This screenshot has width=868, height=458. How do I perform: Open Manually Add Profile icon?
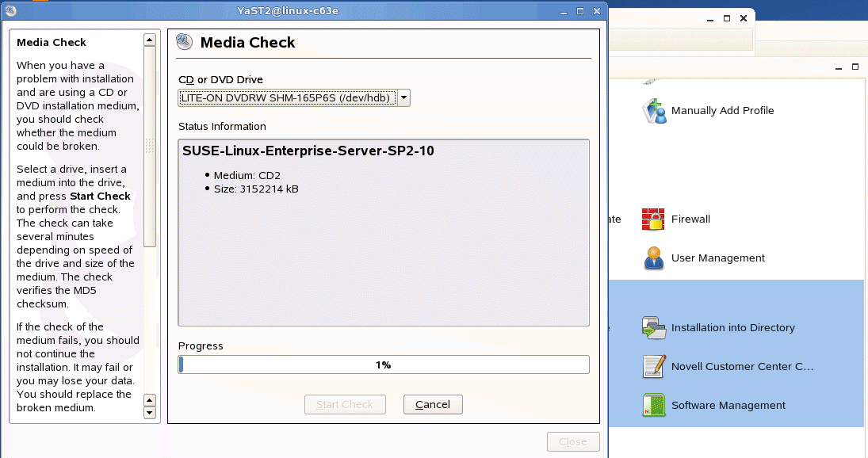tap(654, 111)
